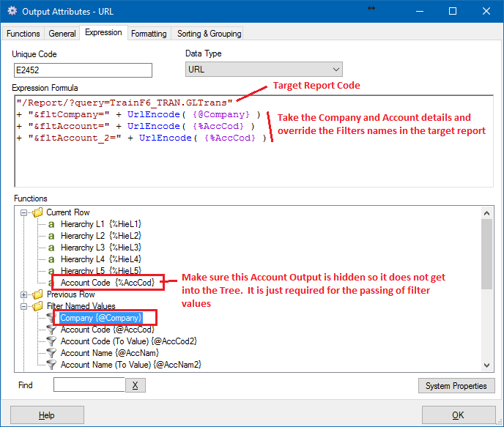Image resolution: width=504 pixels, height=427 pixels.
Task: Click the Current Row tree label
Action: click(x=68, y=212)
